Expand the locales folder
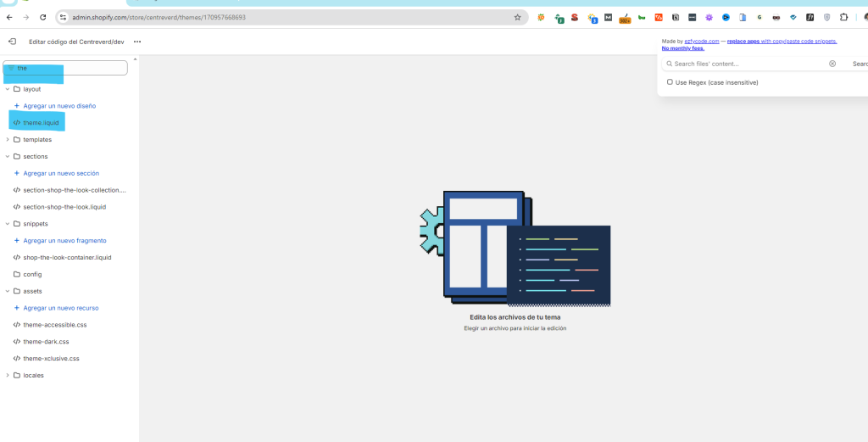Screen dimensions: 868x442 (8, 375)
